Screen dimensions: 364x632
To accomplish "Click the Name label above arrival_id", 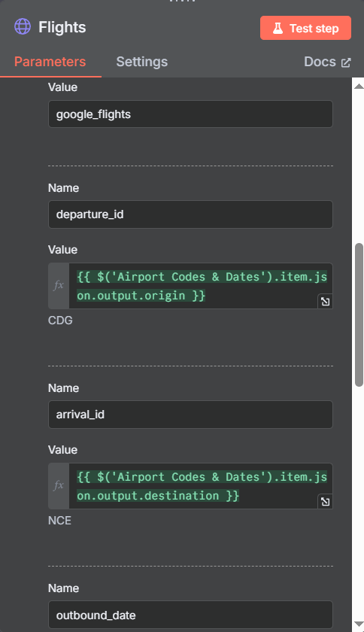I will click(x=64, y=388).
